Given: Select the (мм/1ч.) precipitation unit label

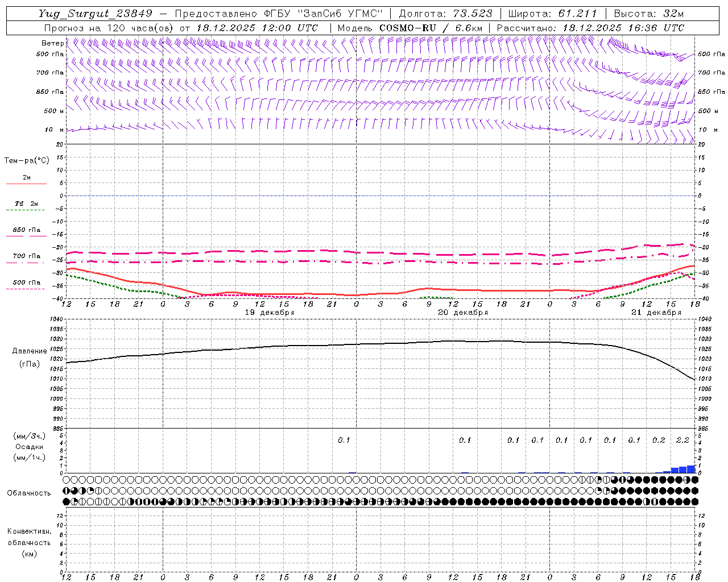Looking at the screenshot, I should [x=30, y=458].
